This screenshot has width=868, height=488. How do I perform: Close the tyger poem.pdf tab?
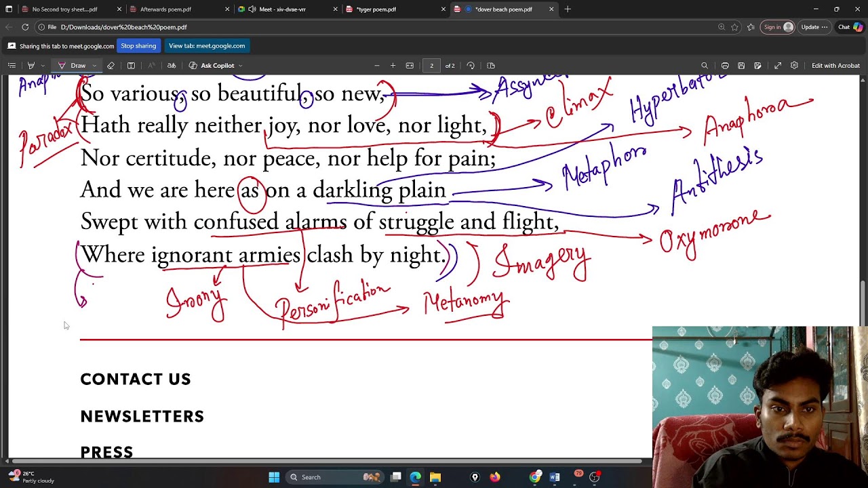click(x=443, y=9)
